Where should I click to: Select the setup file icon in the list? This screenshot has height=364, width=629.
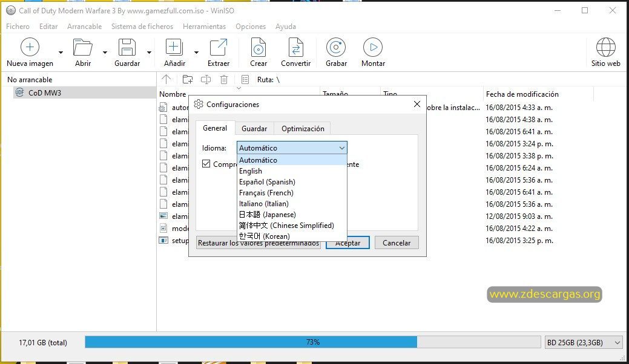(163, 240)
